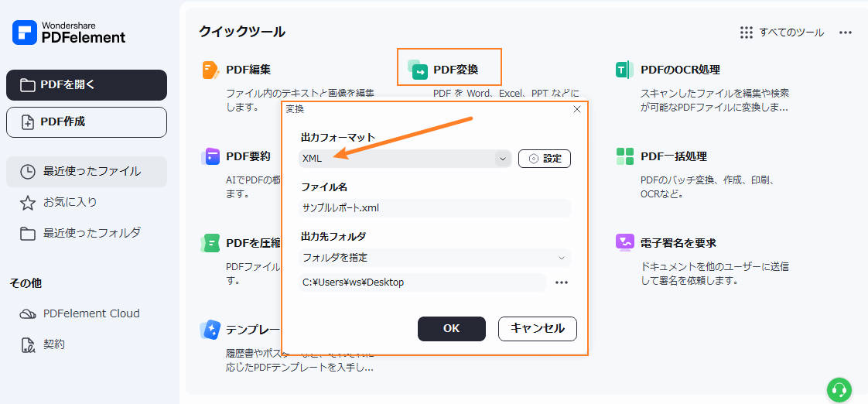The image size is (868, 404).
Task: Click the 設定 button in dialog
Action: pyautogui.click(x=545, y=159)
